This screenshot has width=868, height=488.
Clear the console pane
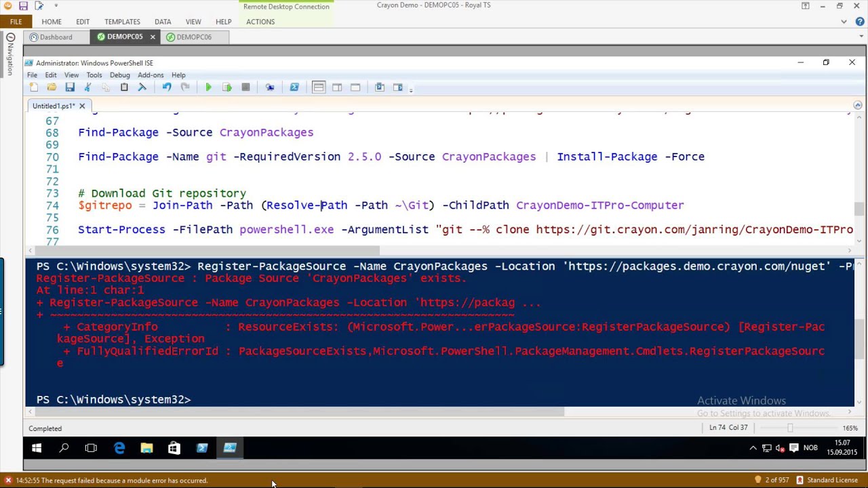pos(142,87)
